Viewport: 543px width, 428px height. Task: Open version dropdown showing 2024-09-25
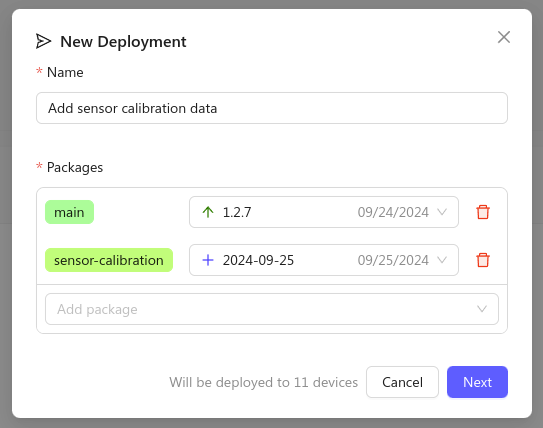click(324, 260)
